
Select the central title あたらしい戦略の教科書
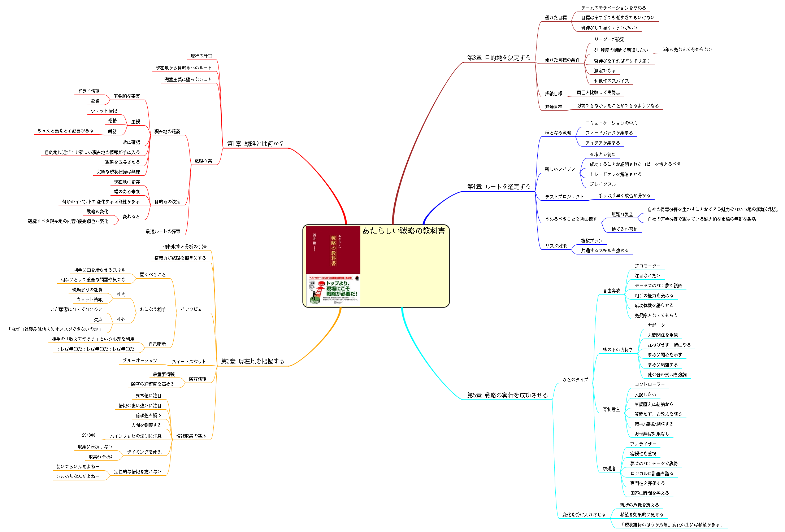click(x=404, y=231)
